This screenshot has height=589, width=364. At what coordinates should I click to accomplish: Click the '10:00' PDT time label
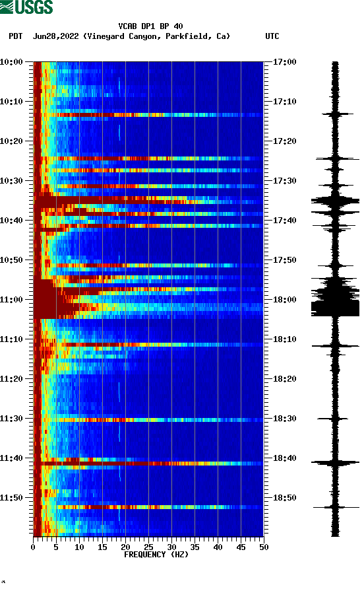pos(11,61)
